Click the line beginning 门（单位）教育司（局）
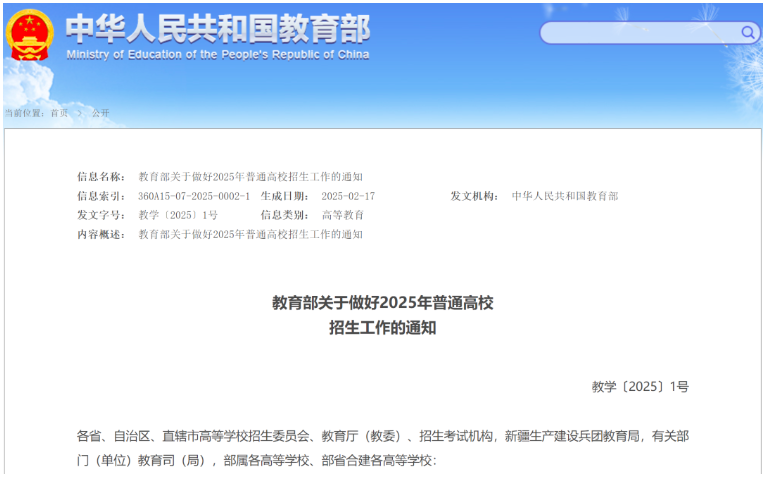 coord(256,461)
